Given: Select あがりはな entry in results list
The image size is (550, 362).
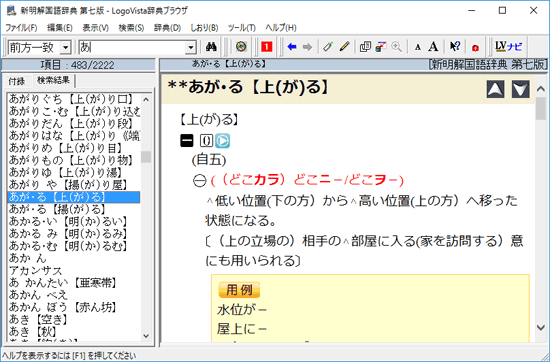Looking at the screenshot, I should [x=74, y=136].
